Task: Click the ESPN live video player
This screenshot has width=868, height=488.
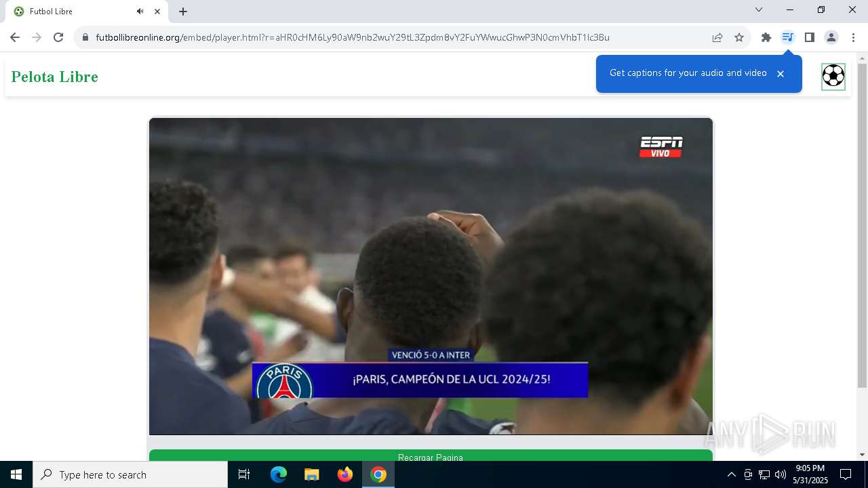Action: click(x=431, y=276)
